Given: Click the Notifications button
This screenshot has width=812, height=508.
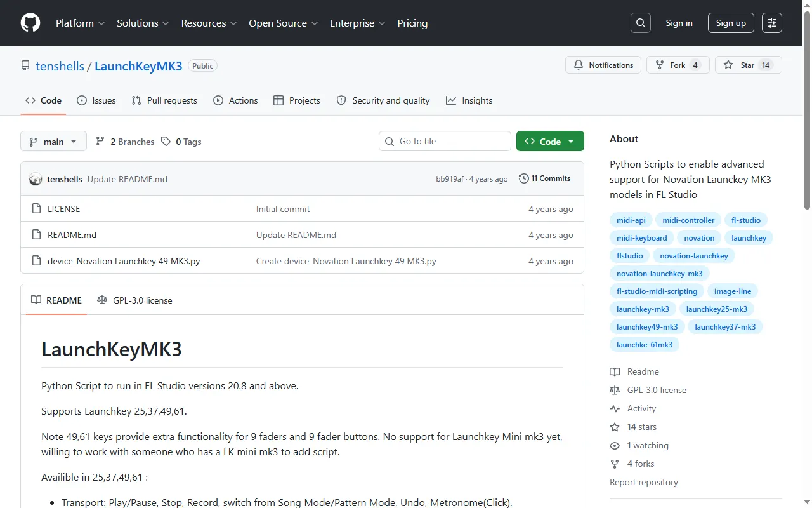Looking at the screenshot, I should tap(603, 65).
